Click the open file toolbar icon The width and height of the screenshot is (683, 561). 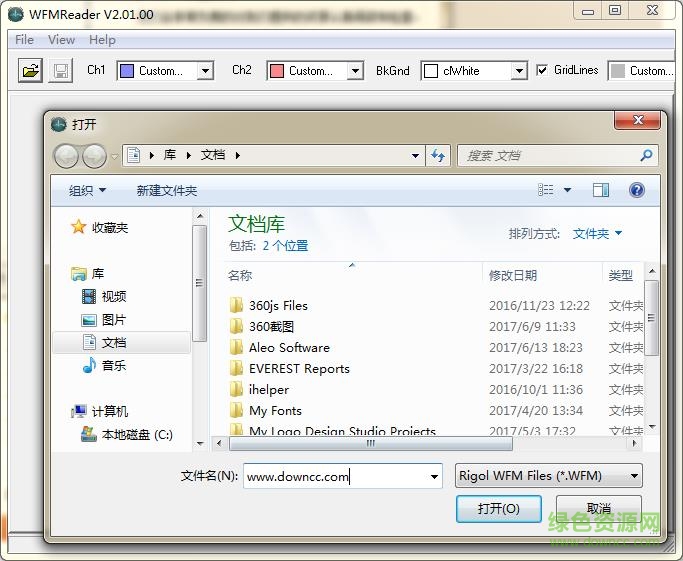[31, 71]
